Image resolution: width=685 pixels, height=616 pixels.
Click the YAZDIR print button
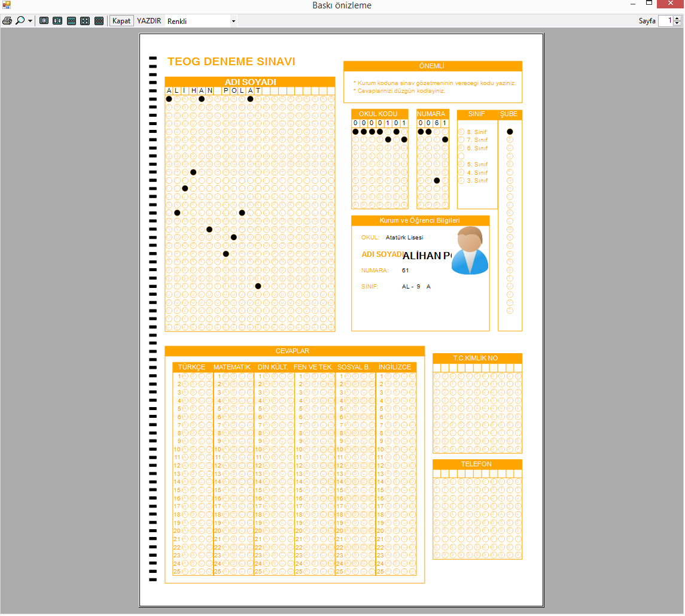click(148, 21)
